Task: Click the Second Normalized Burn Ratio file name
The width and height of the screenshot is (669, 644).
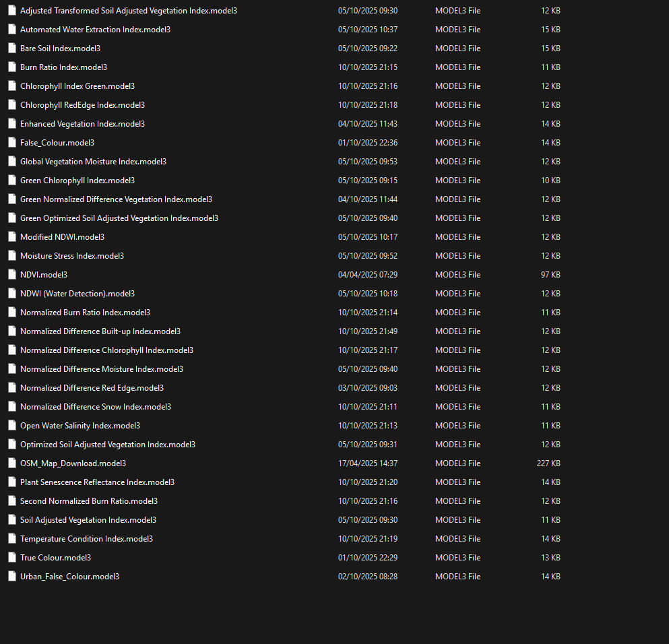Action: [x=88, y=501]
